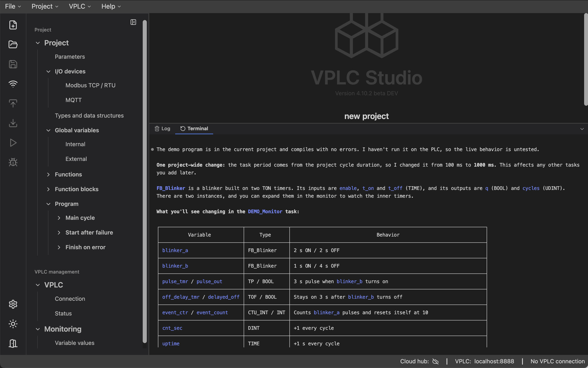Click the event_ctr variable link

(175, 313)
